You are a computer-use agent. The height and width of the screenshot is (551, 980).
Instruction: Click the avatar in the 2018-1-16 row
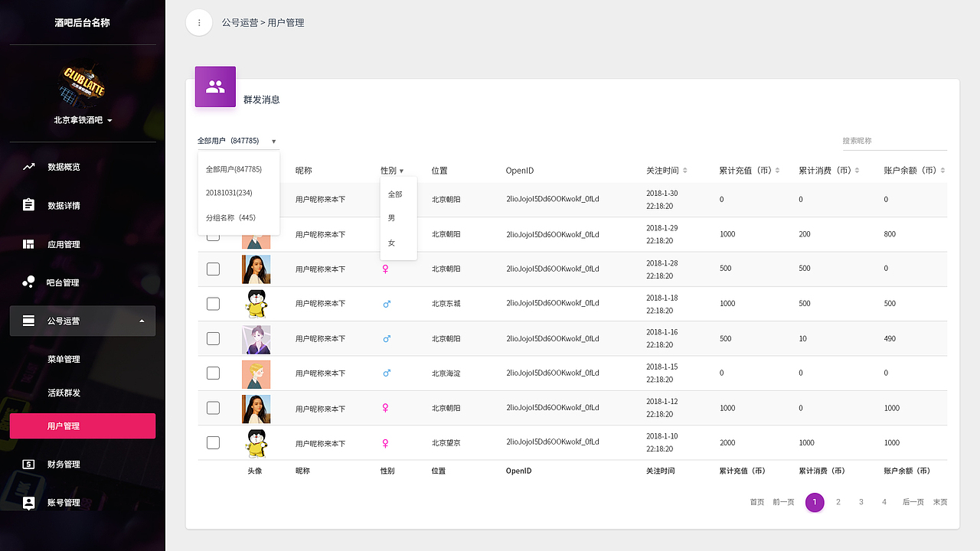[x=256, y=339]
